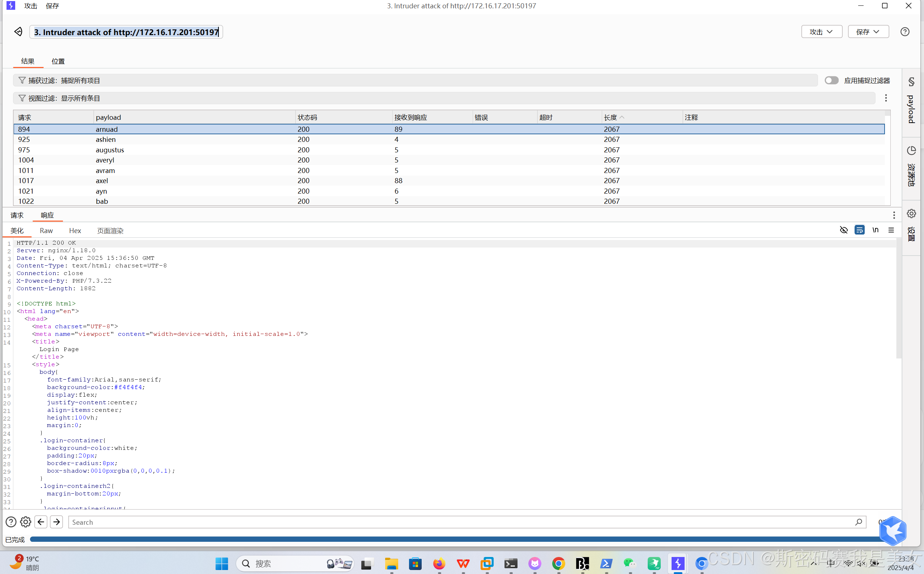Sort by the 长度 column header arrow
The height and width of the screenshot is (574, 924).
click(622, 118)
